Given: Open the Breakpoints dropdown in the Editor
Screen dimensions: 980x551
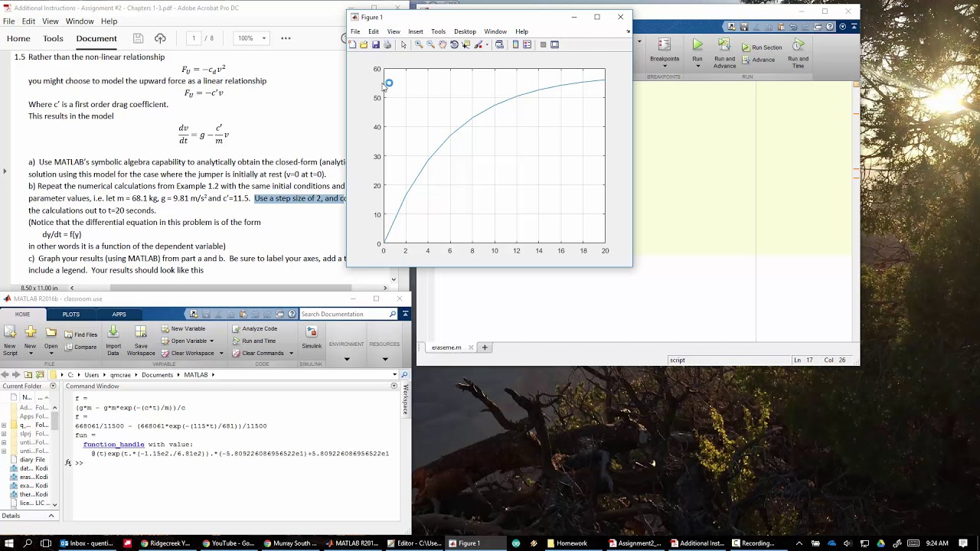Looking at the screenshot, I should pos(665,53).
